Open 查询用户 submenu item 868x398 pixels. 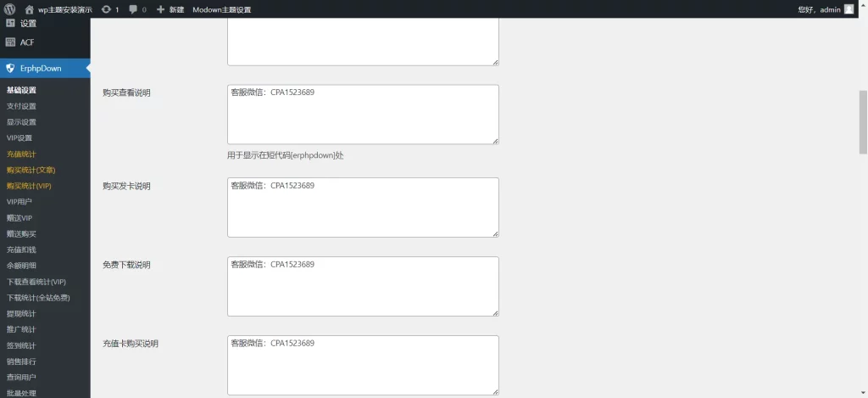(x=21, y=378)
